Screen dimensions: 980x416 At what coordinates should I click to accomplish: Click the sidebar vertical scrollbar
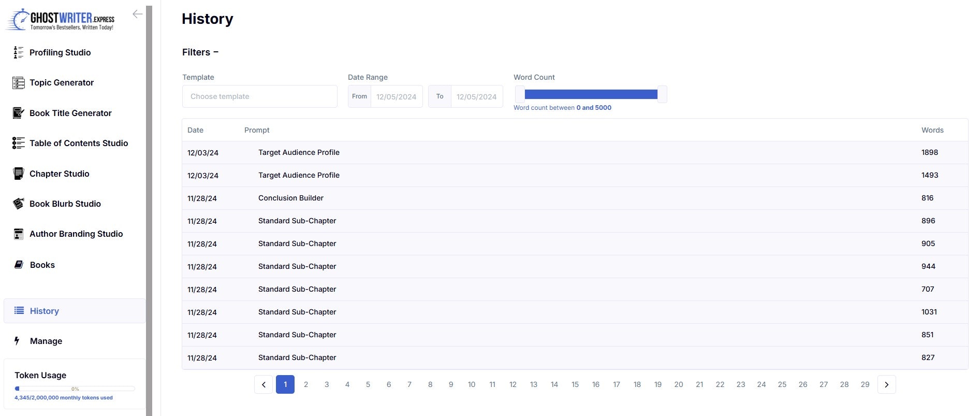(x=149, y=210)
